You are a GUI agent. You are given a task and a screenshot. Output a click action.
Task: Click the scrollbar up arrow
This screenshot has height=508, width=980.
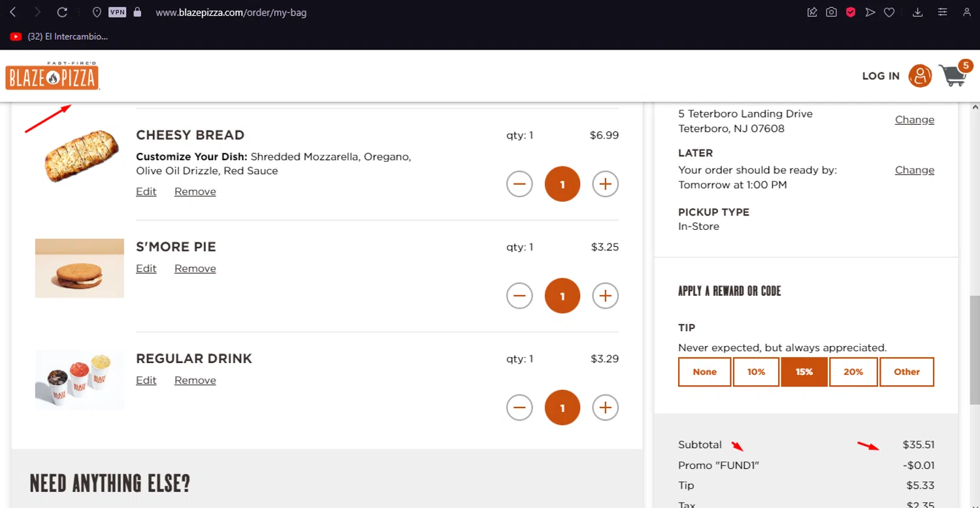[x=974, y=107]
